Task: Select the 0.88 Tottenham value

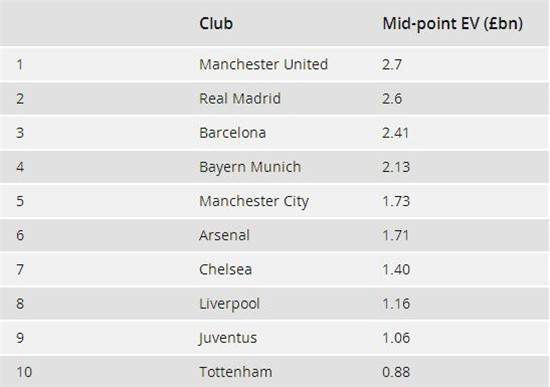Action: click(x=396, y=372)
